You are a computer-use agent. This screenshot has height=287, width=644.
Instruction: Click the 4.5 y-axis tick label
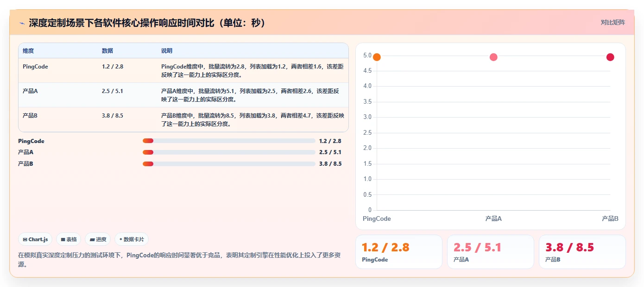[x=367, y=71]
